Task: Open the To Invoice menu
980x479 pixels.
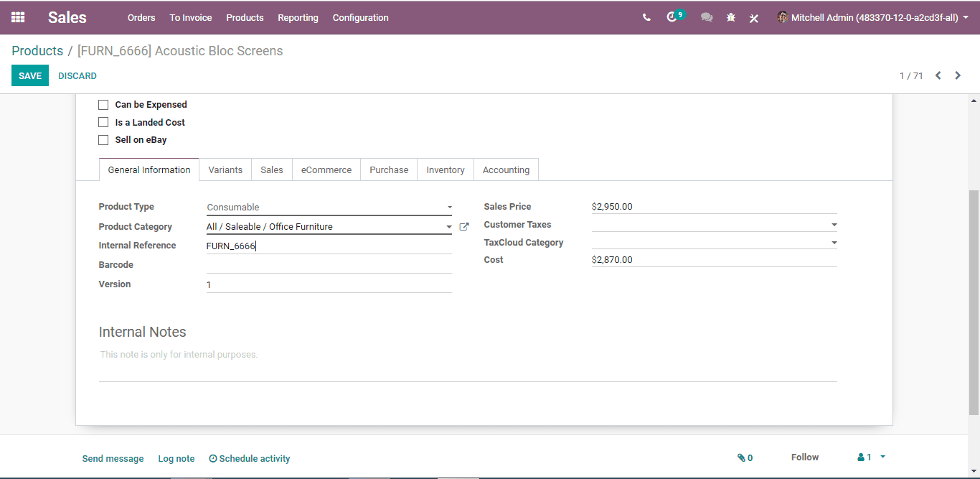Action: [x=191, y=17]
